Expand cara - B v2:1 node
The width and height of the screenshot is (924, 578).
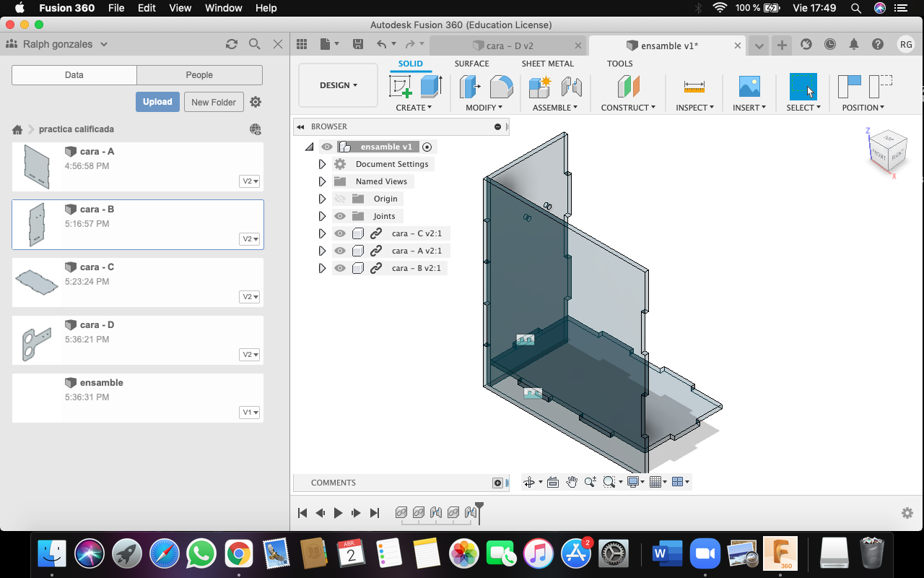coord(322,268)
